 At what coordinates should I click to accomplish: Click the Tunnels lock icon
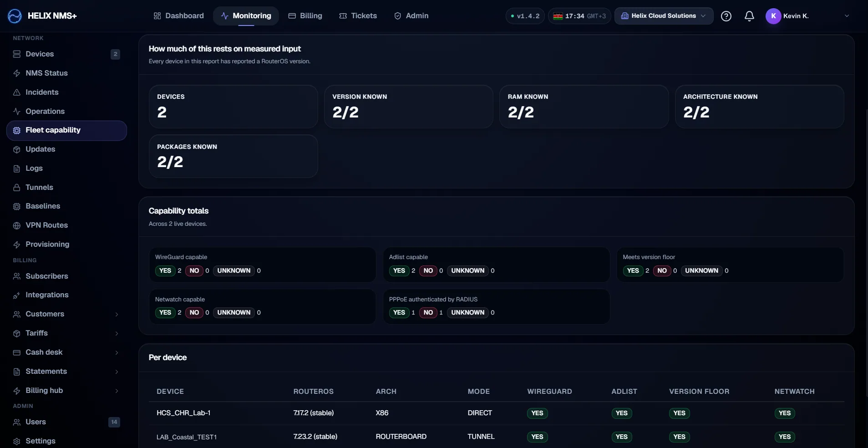(x=17, y=188)
